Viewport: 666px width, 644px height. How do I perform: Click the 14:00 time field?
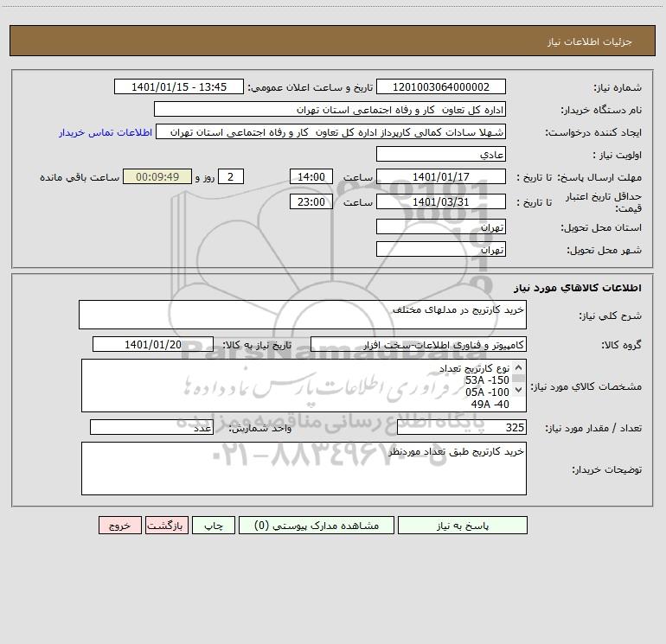311,176
